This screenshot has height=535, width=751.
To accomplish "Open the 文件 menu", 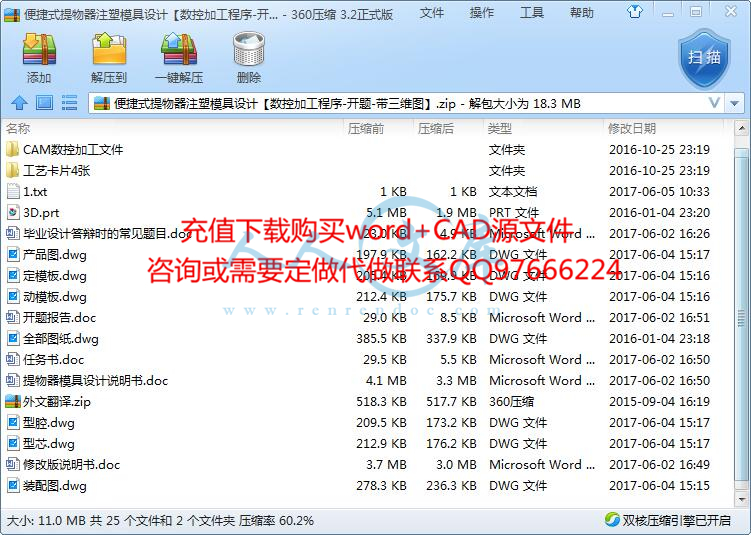I will click(x=432, y=13).
